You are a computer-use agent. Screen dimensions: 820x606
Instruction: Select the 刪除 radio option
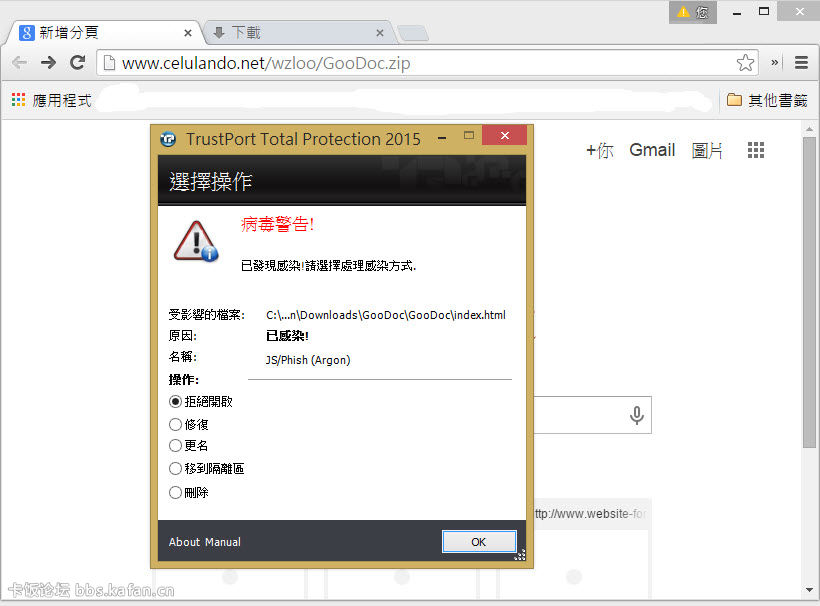click(x=176, y=493)
